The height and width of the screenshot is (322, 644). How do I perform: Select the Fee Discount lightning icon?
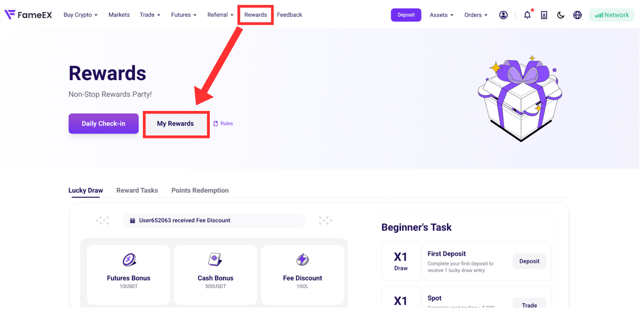click(x=303, y=260)
